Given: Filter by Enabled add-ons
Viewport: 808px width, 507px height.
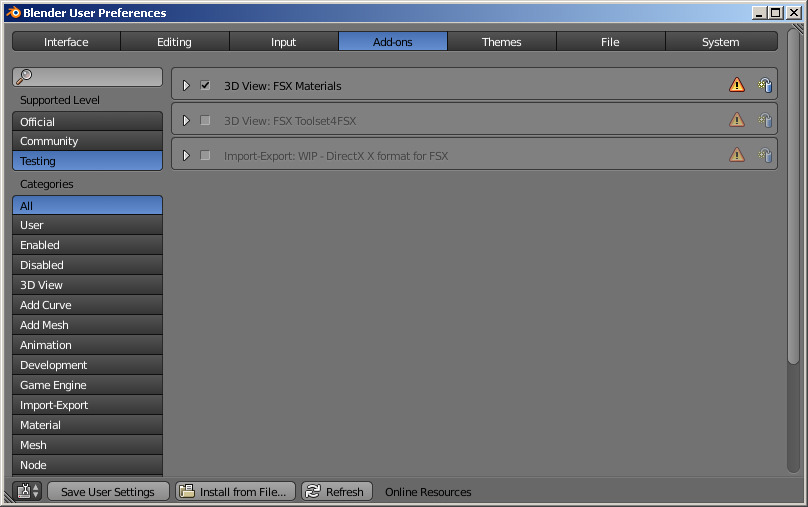Looking at the screenshot, I should 87,245.
